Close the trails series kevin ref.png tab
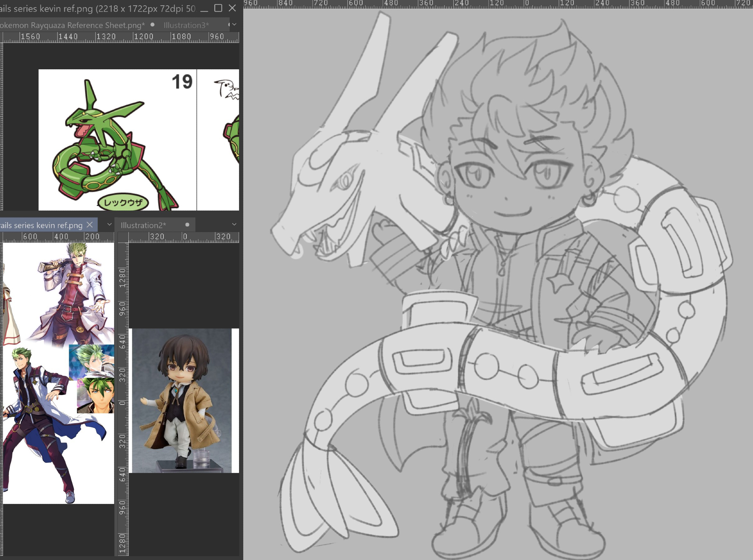753x560 pixels. [90, 225]
